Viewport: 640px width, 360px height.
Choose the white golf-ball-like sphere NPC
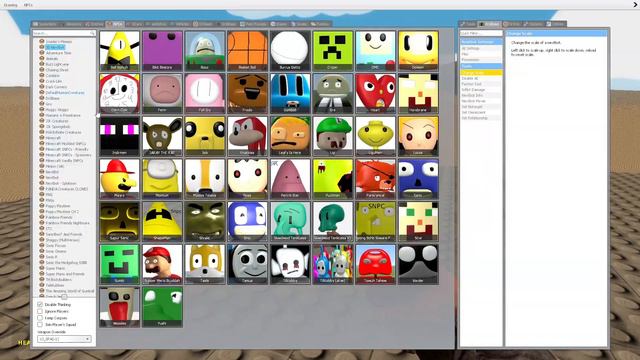[x=290, y=51]
